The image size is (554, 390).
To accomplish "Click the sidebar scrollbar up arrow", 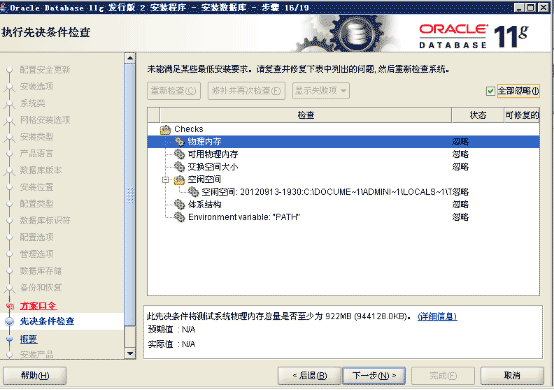I will pyautogui.click(x=130, y=58).
